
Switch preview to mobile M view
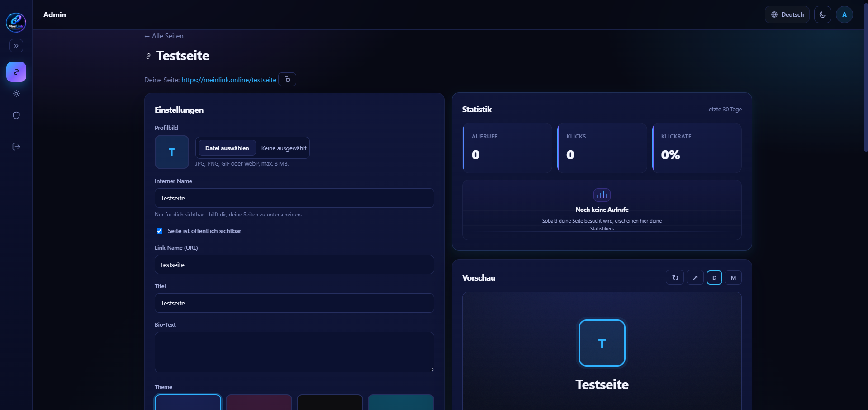pos(733,277)
